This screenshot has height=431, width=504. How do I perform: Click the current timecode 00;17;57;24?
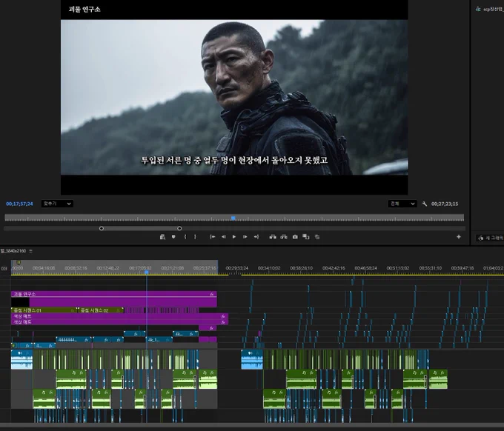(19, 204)
